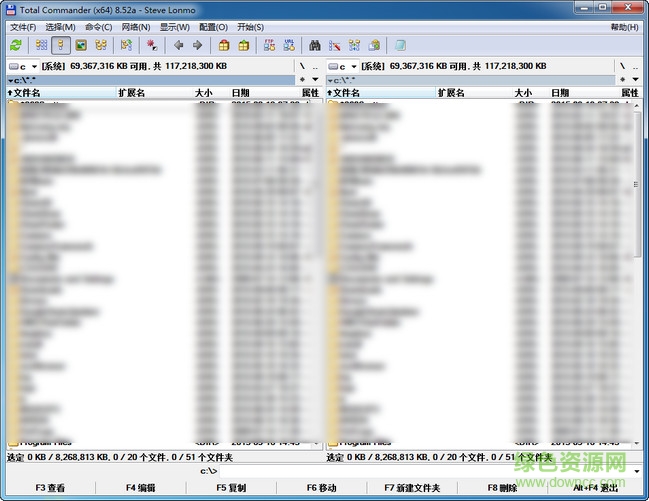Viewport: 649px width, 501px height.
Task: Sort left panel by 文件名 column
Action: (x=62, y=93)
